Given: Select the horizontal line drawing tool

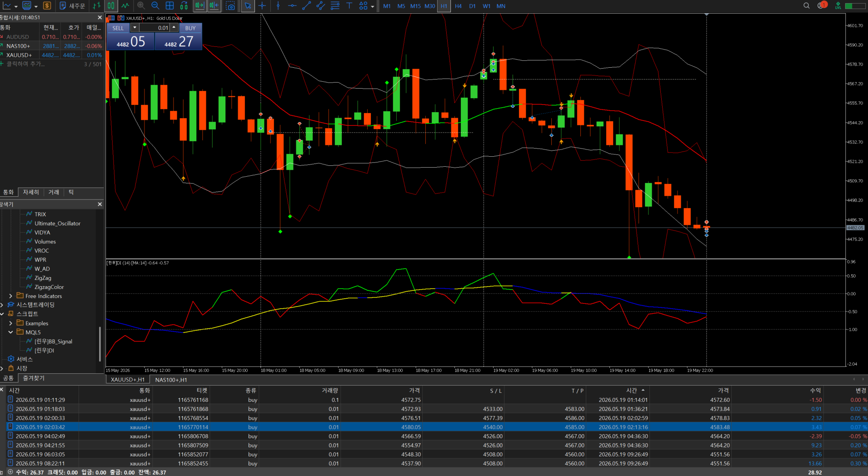Looking at the screenshot, I should pyautogui.click(x=292, y=6).
